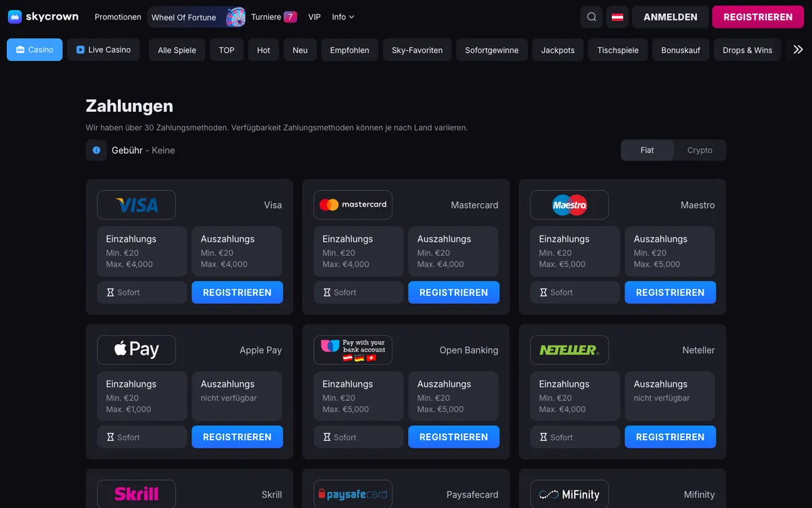Image resolution: width=812 pixels, height=508 pixels.
Task: Click Maestro Einzahlungs limits box
Action: 575,251
